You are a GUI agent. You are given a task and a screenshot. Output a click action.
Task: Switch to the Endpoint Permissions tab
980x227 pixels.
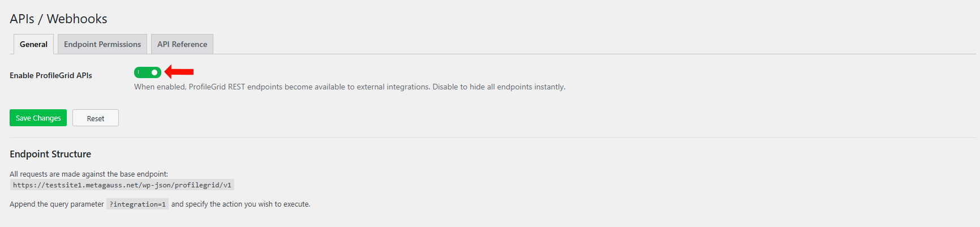102,44
